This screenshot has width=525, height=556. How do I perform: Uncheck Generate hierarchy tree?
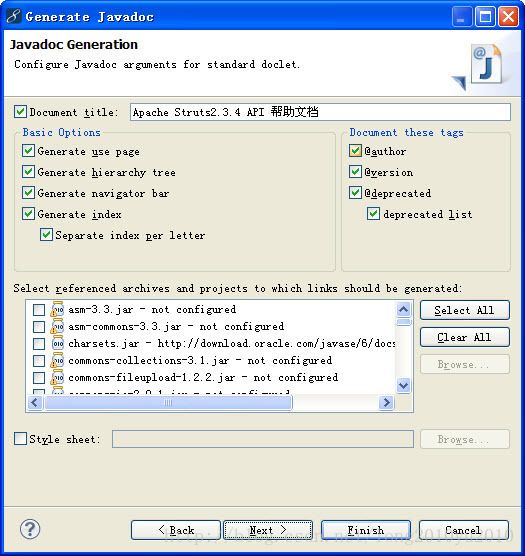click(28, 172)
